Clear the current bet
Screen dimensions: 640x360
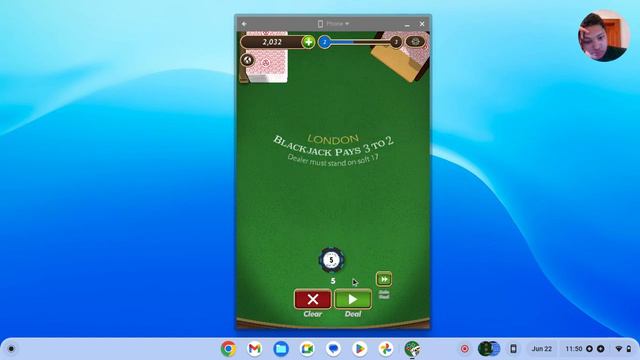point(313,299)
